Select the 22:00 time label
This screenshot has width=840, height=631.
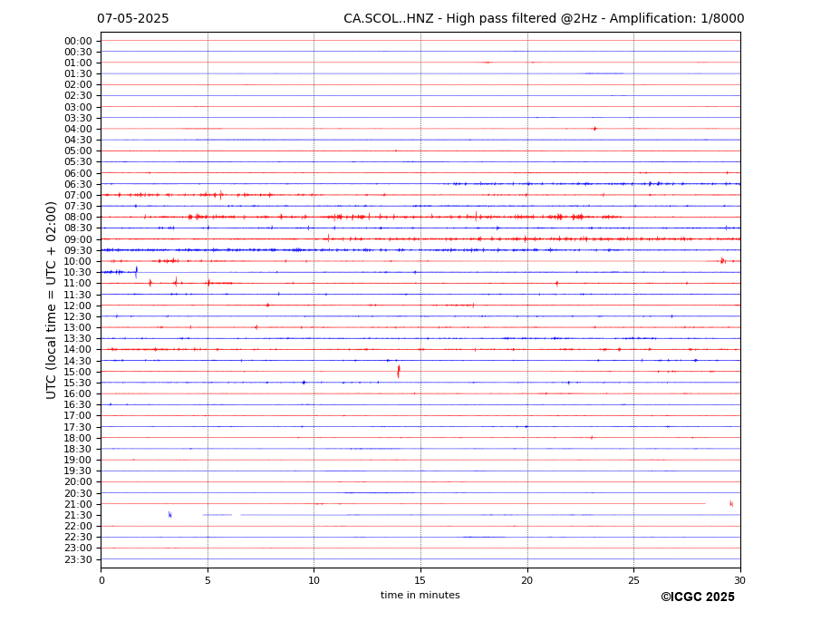(78, 527)
